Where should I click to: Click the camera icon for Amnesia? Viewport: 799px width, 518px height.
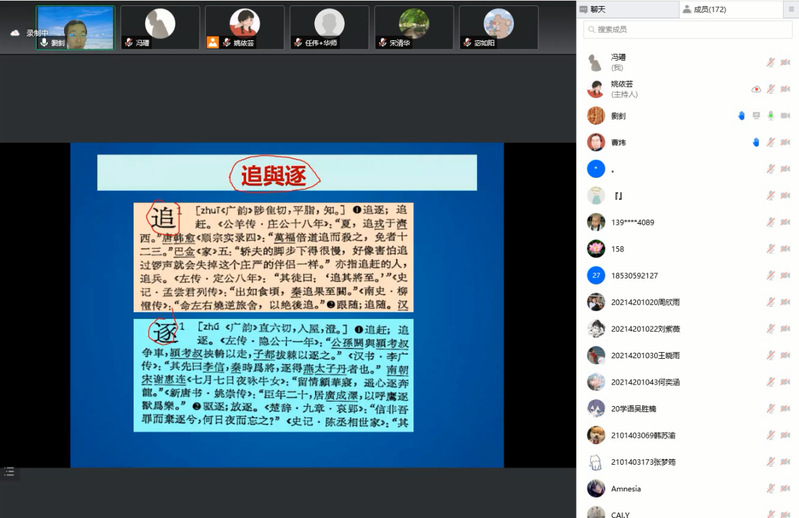[x=787, y=489]
